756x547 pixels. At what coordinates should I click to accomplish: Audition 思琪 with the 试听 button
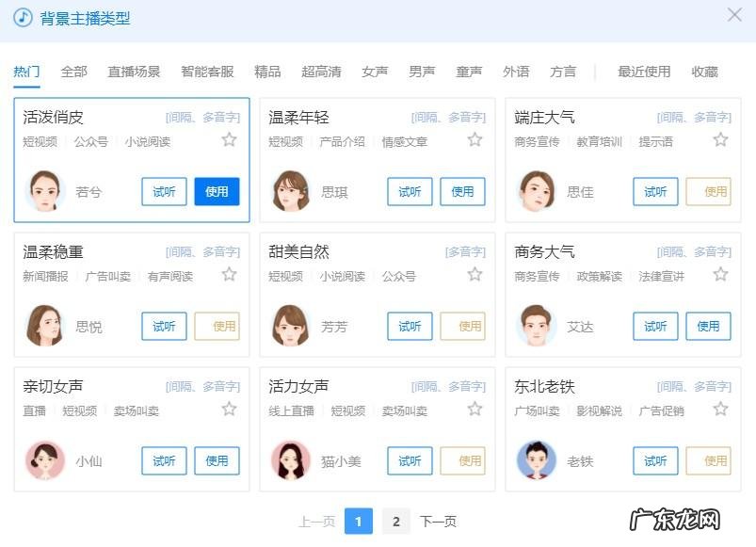[410, 191]
